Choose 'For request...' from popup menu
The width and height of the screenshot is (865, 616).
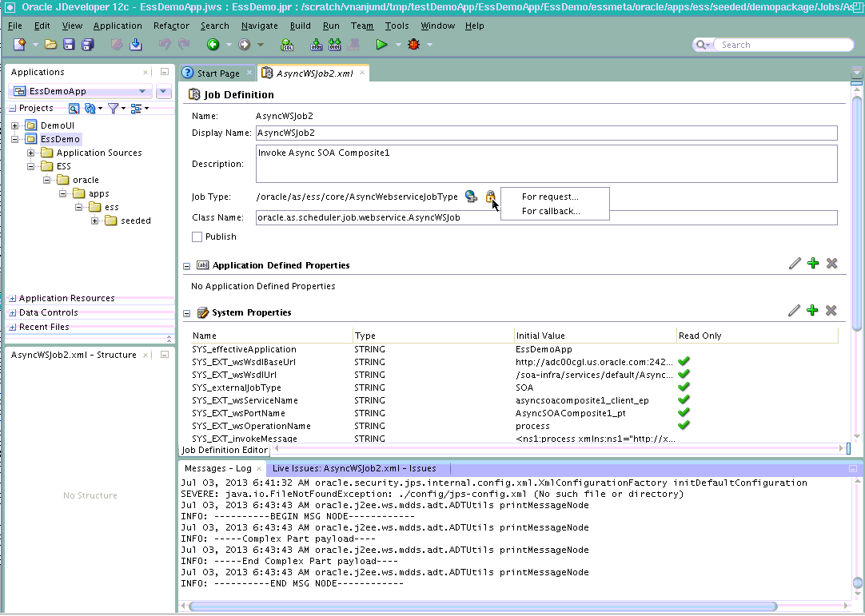tap(550, 197)
